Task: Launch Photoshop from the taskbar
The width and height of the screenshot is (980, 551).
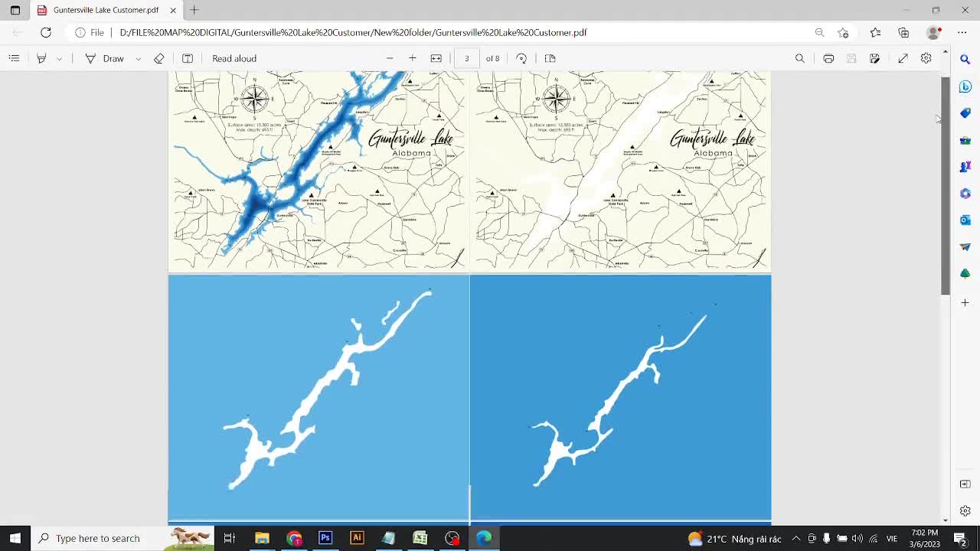Action: coord(325,538)
